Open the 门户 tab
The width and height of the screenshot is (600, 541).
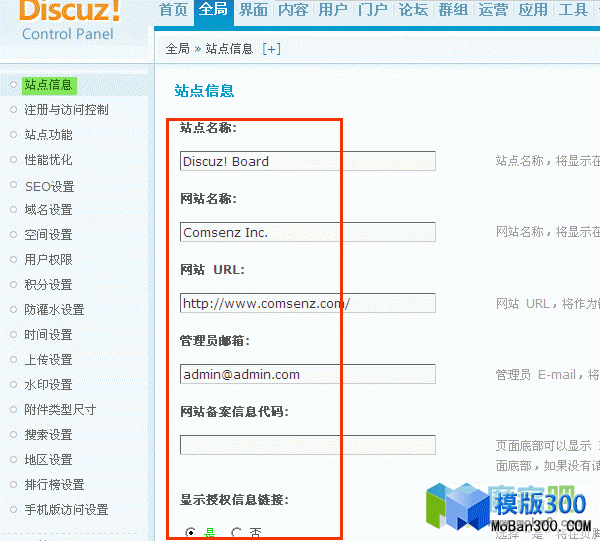(x=373, y=10)
